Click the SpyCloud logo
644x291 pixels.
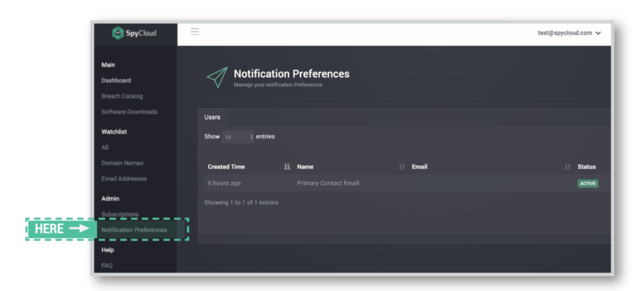click(134, 33)
